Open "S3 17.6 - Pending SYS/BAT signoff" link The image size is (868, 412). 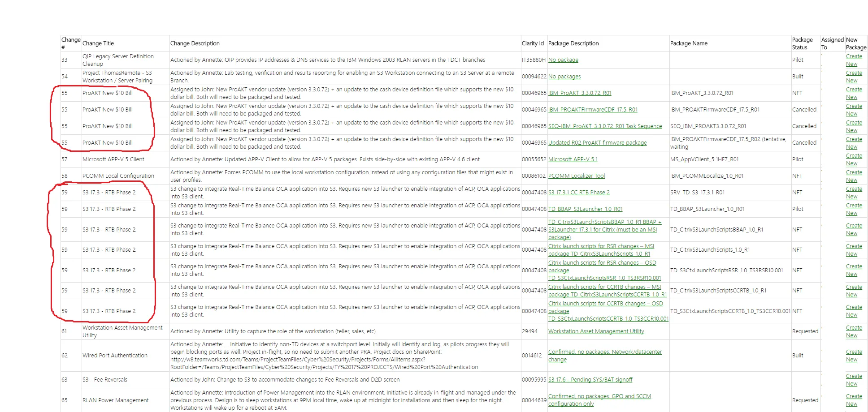590,380
